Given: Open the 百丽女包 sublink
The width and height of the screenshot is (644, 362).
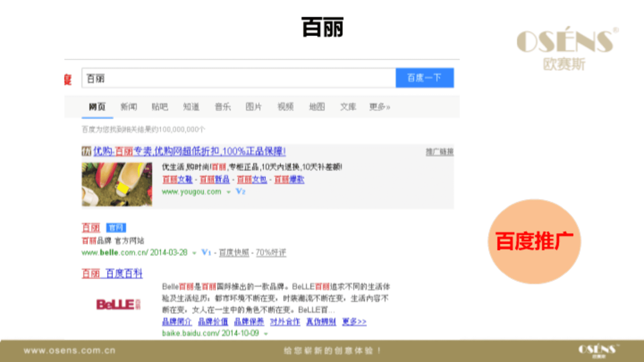Looking at the screenshot, I should (x=252, y=180).
